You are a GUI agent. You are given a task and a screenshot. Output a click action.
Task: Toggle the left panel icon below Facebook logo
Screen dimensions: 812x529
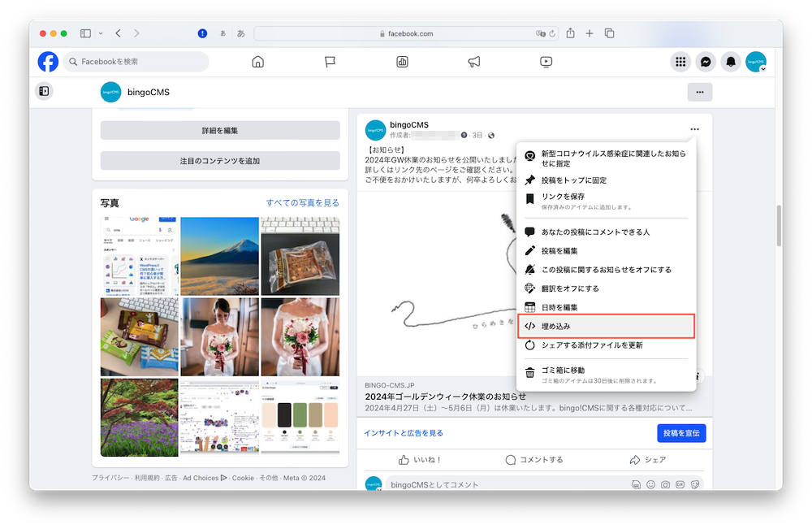tap(44, 91)
